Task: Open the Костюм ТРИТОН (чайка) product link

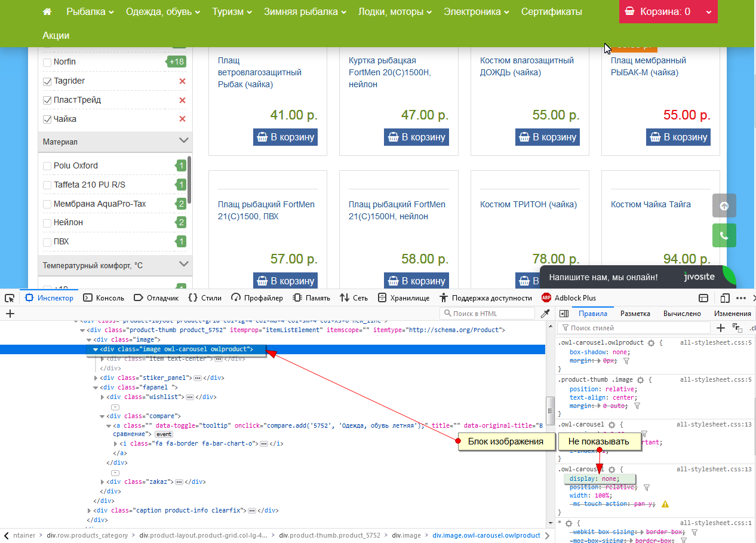Action: point(528,204)
